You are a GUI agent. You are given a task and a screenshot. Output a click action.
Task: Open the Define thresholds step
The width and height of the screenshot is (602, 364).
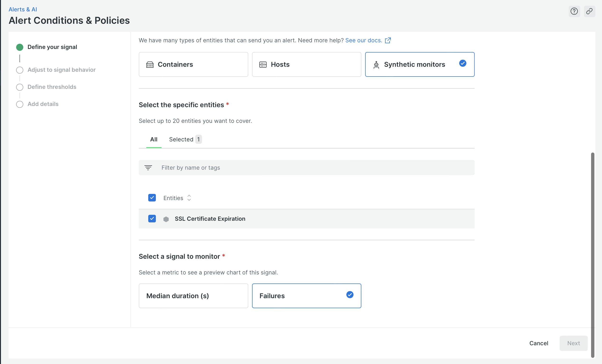coord(52,87)
